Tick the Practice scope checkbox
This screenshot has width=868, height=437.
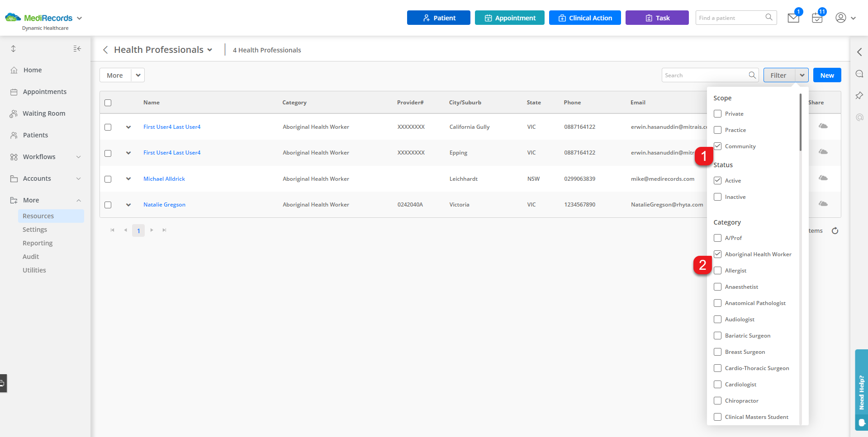pyautogui.click(x=717, y=130)
